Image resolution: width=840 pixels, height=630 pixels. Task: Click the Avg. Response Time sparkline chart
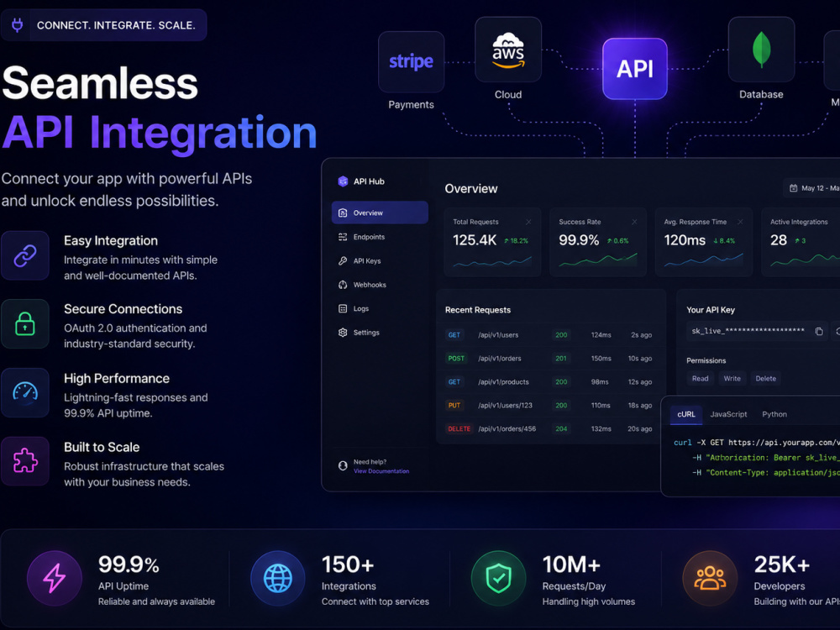click(x=703, y=260)
